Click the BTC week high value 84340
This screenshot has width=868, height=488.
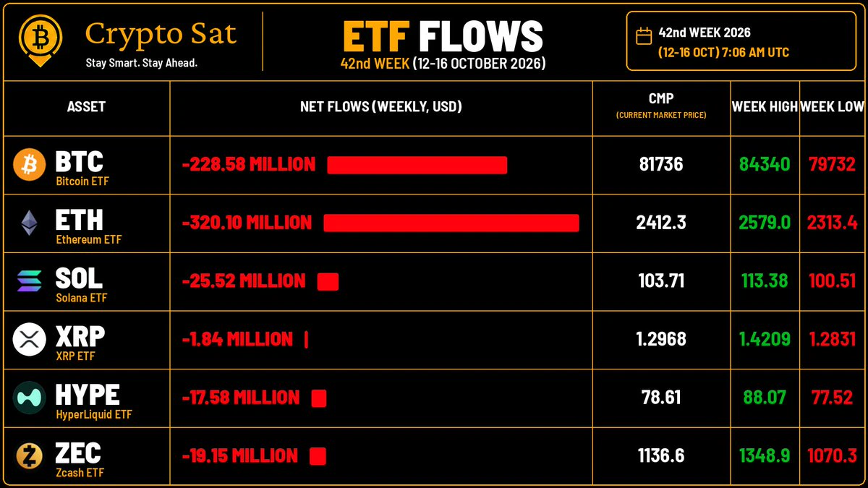[765, 164]
